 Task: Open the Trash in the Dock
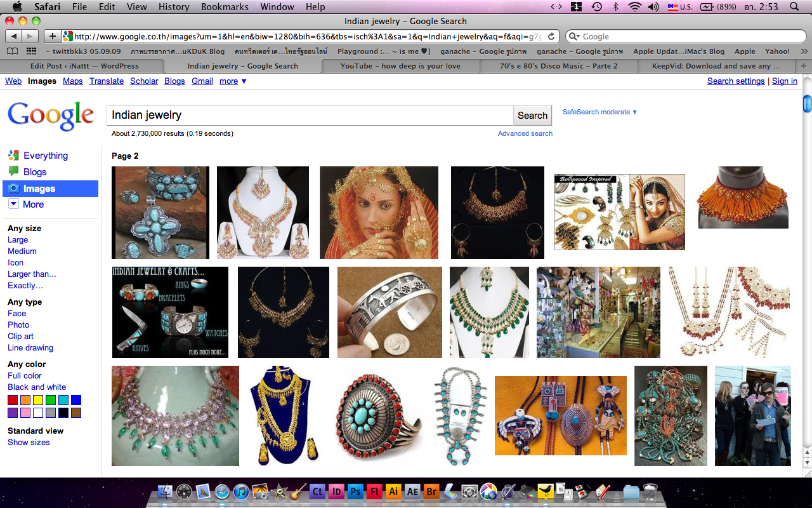click(650, 491)
